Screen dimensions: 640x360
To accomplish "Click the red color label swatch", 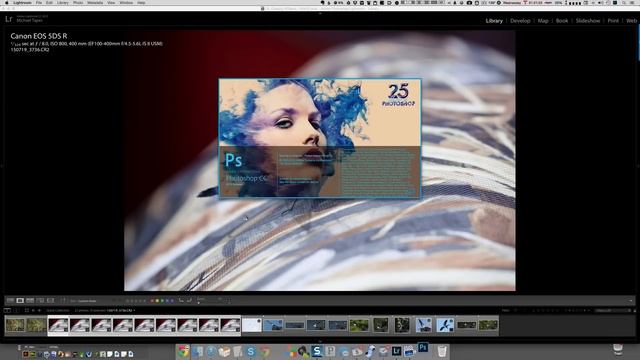I will coord(152,301).
